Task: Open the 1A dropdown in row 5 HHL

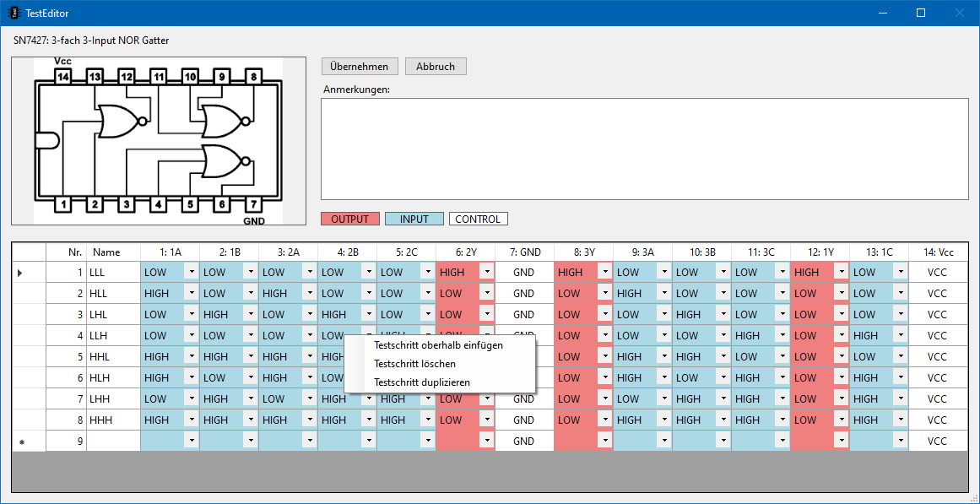Action: coord(191,357)
